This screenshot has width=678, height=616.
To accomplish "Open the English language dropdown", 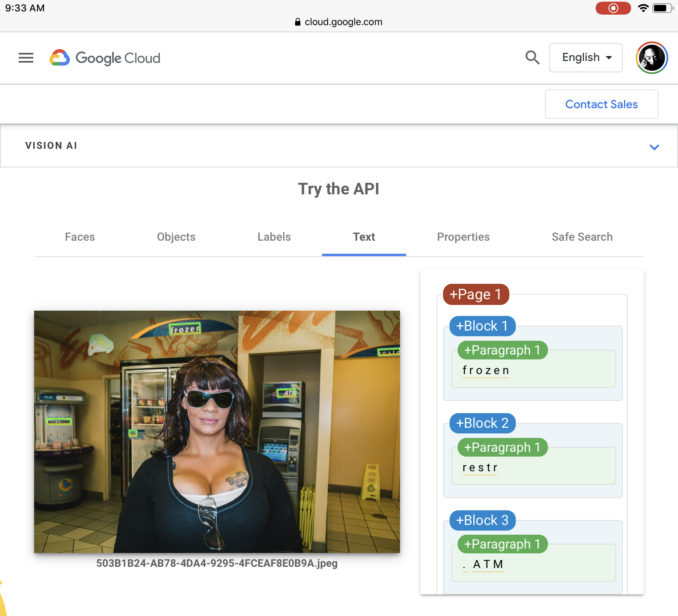I will point(586,58).
